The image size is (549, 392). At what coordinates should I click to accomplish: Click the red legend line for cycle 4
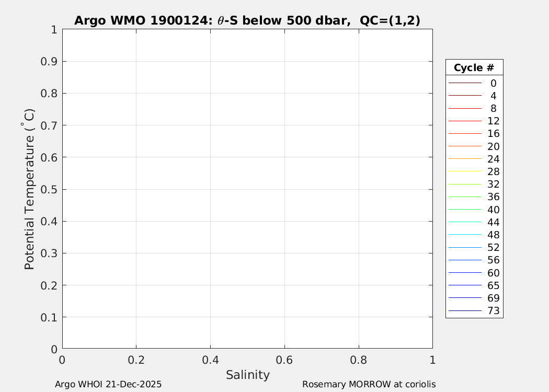pyautogui.click(x=464, y=96)
